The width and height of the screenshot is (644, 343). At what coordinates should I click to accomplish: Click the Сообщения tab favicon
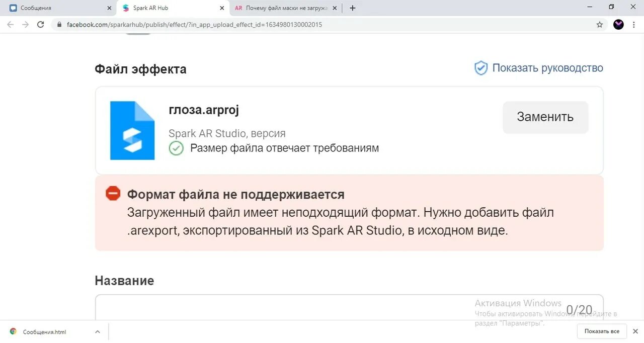coord(13,8)
